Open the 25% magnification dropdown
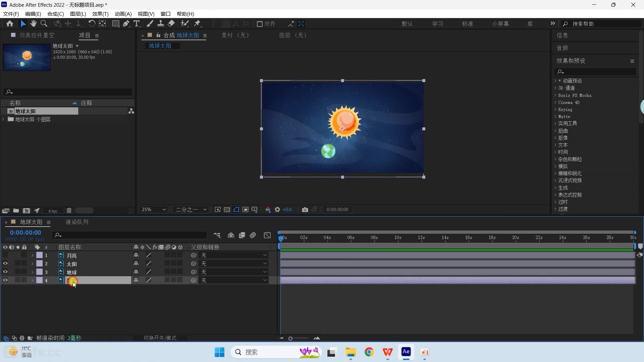The image size is (644, 362). (x=154, y=209)
